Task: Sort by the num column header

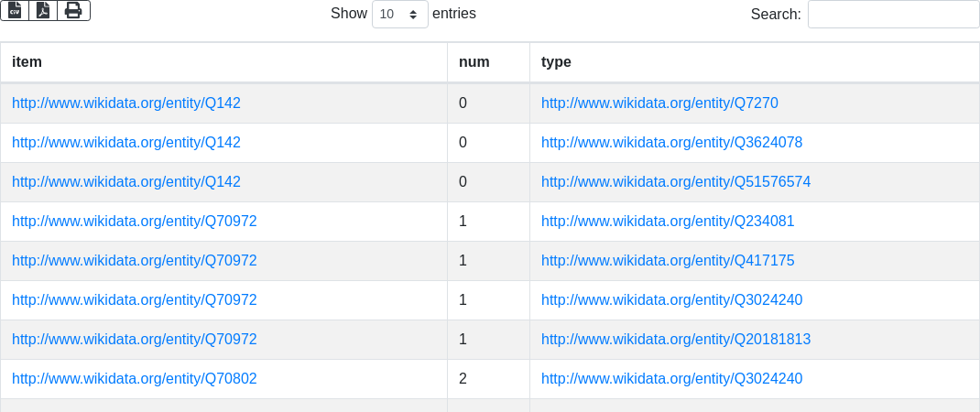Action: (x=474, y=62)
